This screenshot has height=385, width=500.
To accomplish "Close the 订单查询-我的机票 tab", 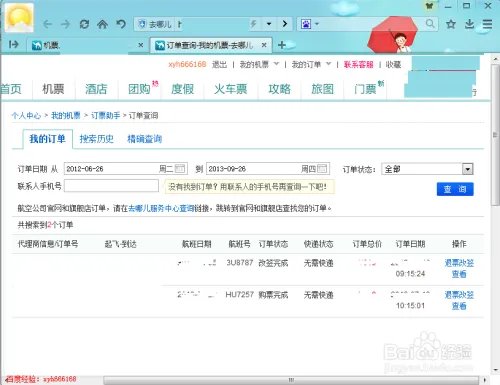I will click(264, 45).
